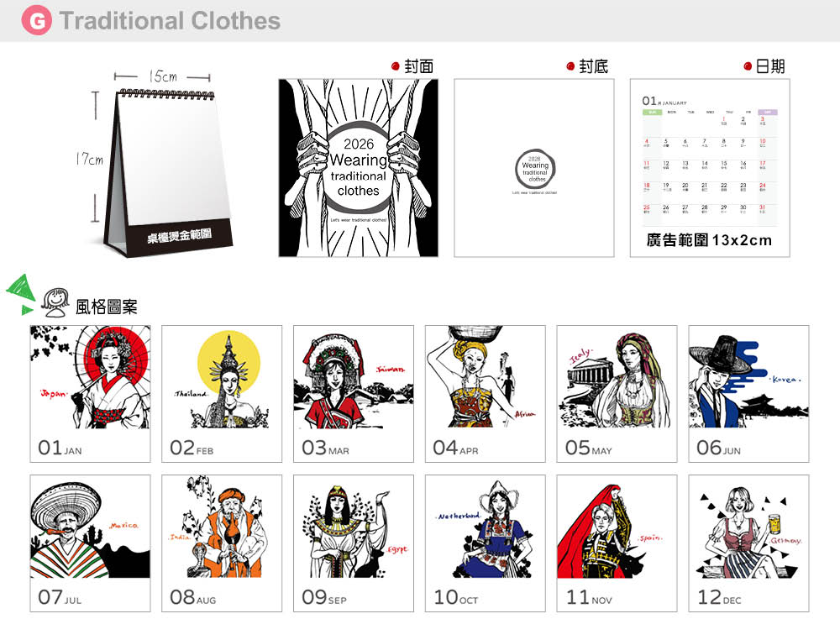Click the Traditional Clothes heading text

170,21
